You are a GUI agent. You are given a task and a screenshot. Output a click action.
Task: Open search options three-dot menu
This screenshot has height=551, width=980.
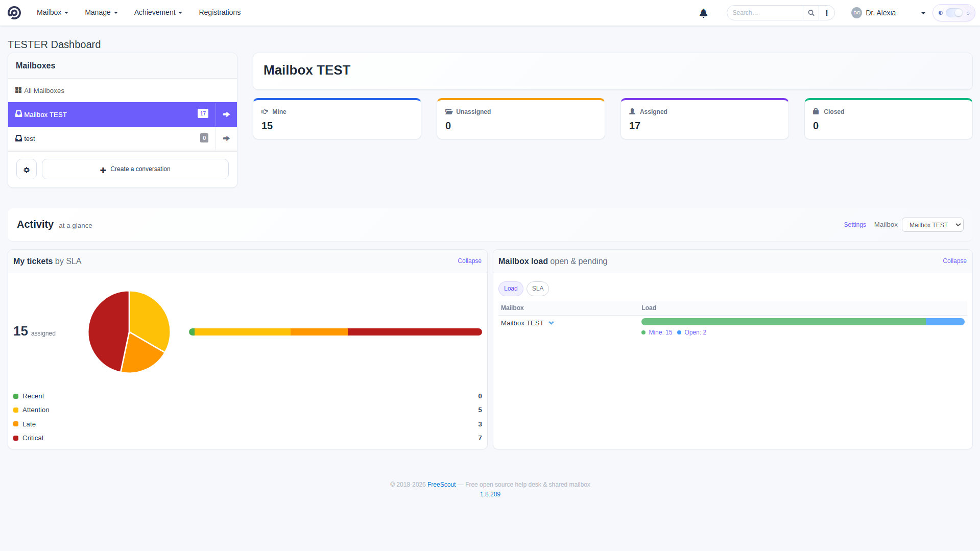[x=827, y=13]
